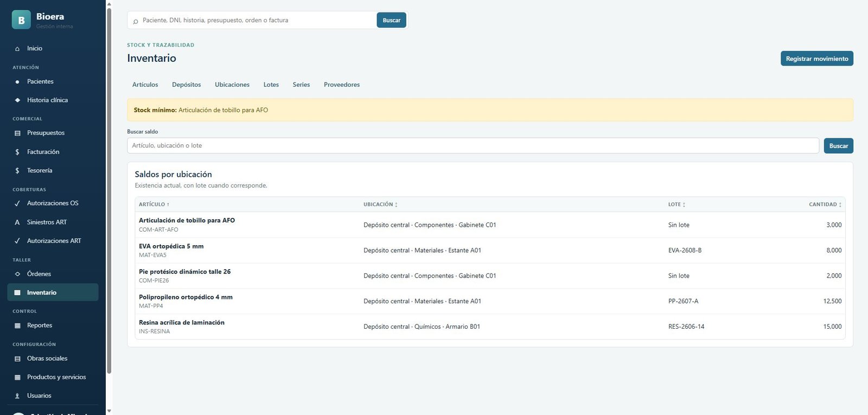Click the Stock mínimo alert banner
This screenshot has height=415, width=868.
pos(490,110)
